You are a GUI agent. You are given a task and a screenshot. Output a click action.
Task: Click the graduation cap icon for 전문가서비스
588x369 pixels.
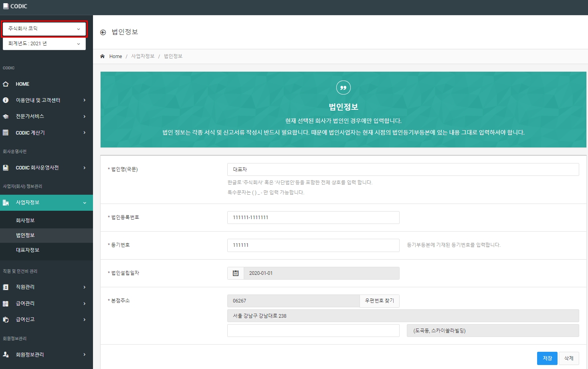pos(6,117)
